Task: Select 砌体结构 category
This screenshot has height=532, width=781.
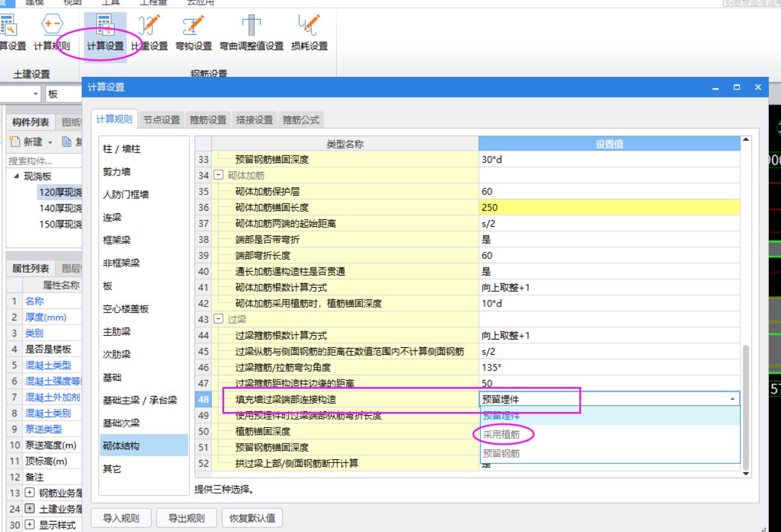Action: pos(144,445)
